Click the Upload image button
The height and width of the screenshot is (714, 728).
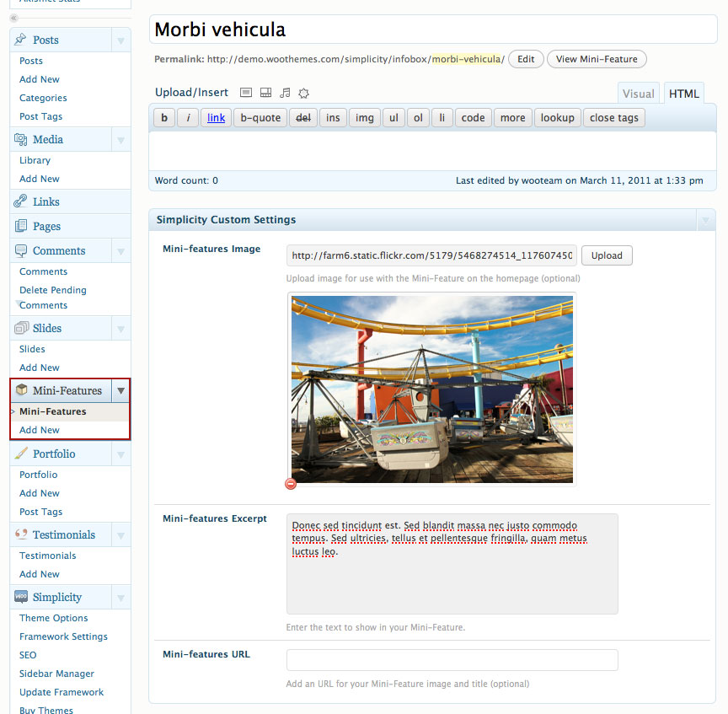[607, 255]
